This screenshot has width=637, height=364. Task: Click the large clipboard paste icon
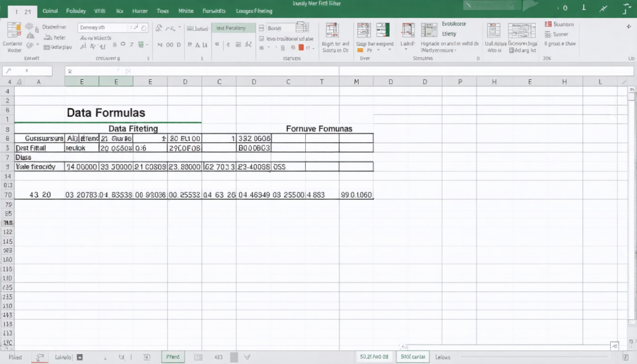[x=14, y=30]
